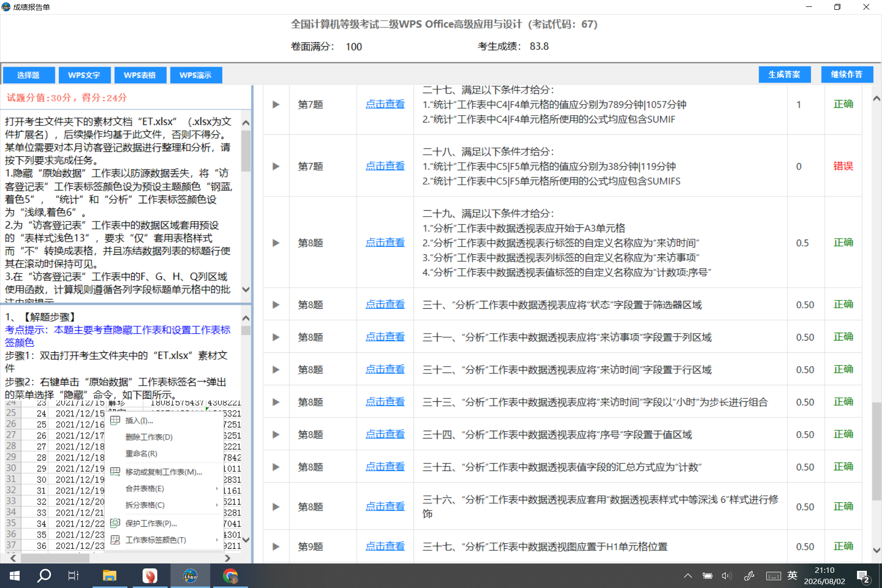The width and height of the screenshot is (882, 588).
Task: Click the 第9题 cell
Action: (311, 546)
